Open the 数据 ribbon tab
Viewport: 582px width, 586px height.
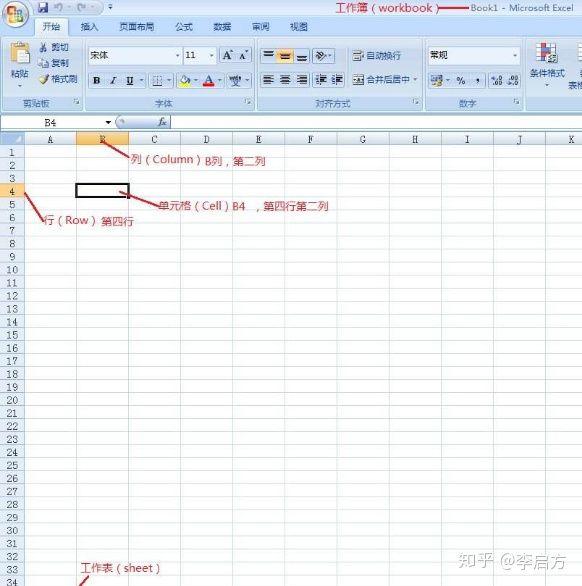(222, 27)
